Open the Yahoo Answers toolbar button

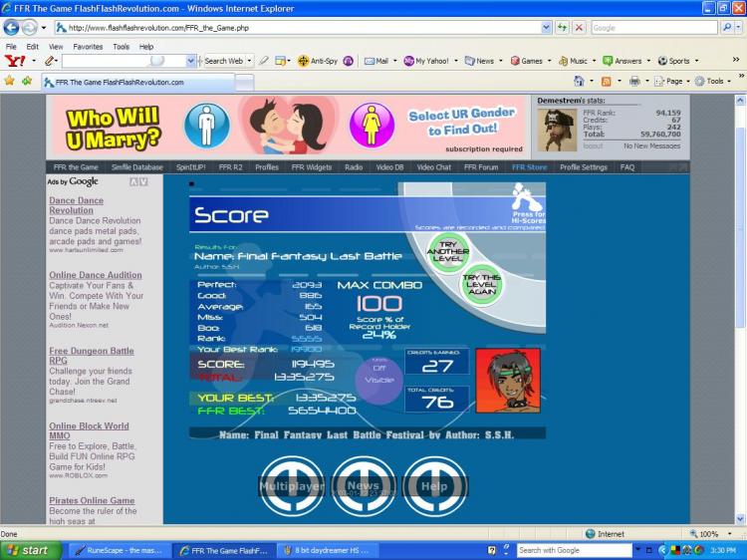(626, 61)
